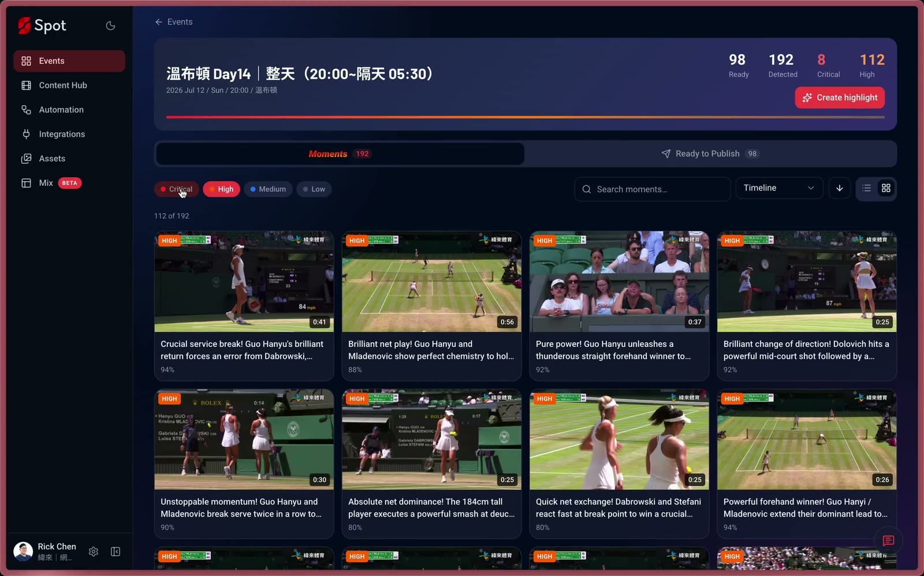Click the event date '2026 Jul 12' line
Screen dimensions: 924x576
[222, 90]
